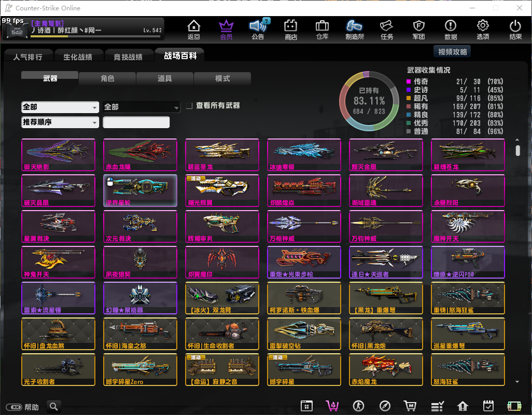This screenshot has height=415, width=532.
Task: Click the orange 超凡 legend swatch
Action: pyautogui.click(x=409, y=98)
